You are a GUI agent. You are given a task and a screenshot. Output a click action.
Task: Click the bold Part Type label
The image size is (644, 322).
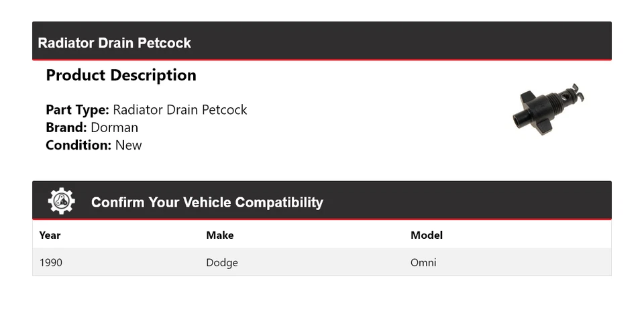click(77, 110)
